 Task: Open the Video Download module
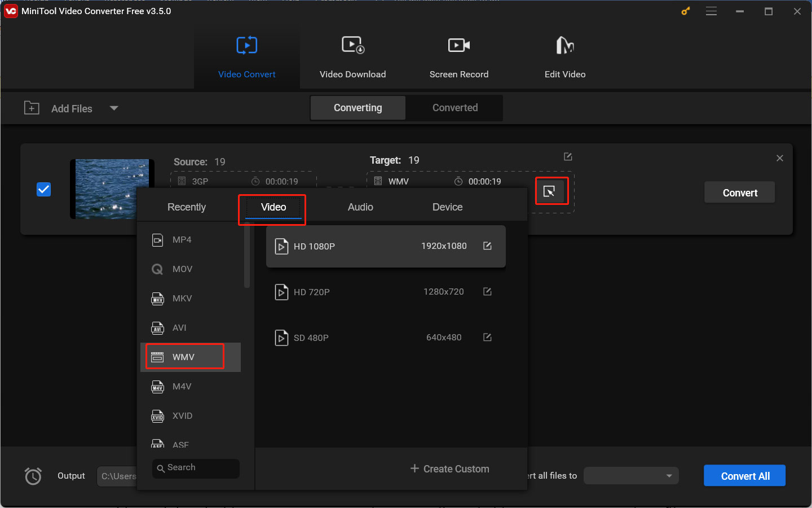pyautogui.click(x=352, y=57)
